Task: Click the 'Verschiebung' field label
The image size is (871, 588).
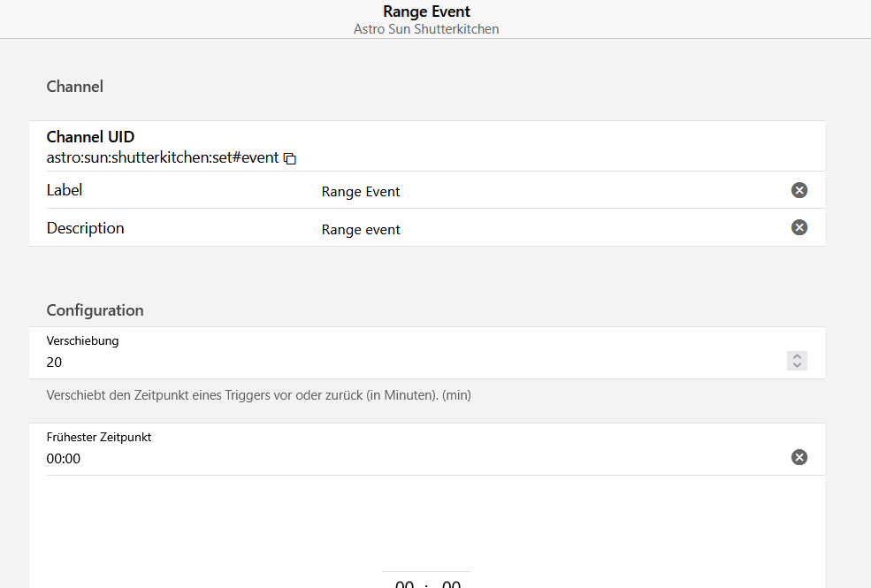Action: pos(82,340)
